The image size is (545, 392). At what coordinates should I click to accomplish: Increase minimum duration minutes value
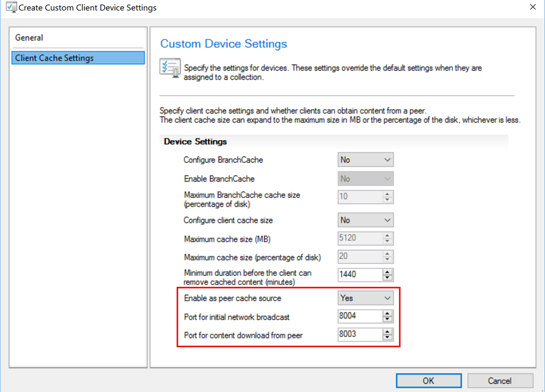click(x=387, y=272)
